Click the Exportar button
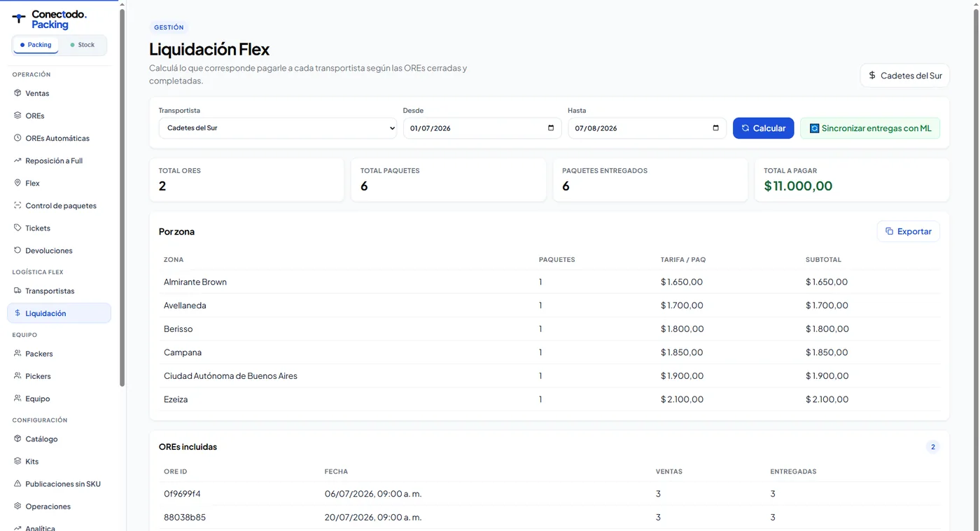 (x=909, y=231)
